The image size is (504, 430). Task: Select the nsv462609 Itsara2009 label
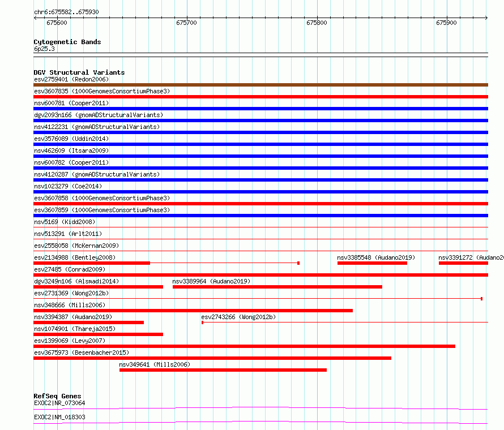pos(71,150)
